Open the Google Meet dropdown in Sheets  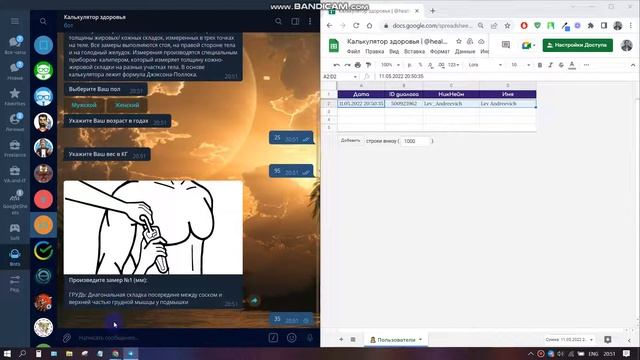pos(528,45)
